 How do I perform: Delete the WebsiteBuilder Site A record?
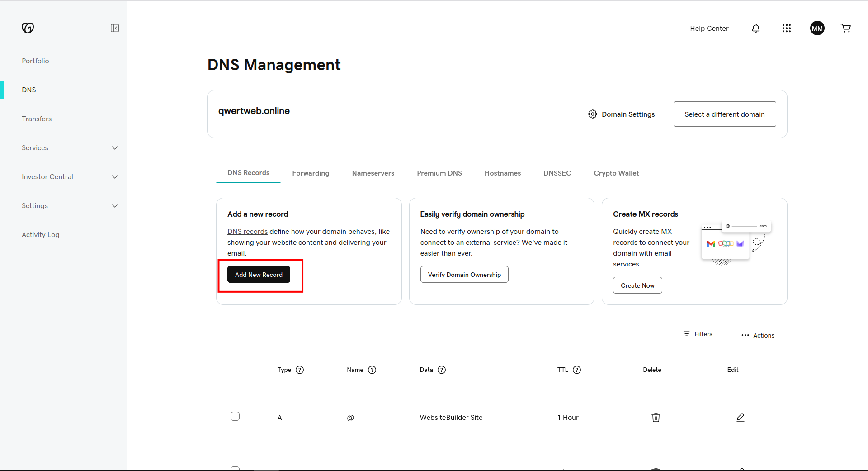656,417
